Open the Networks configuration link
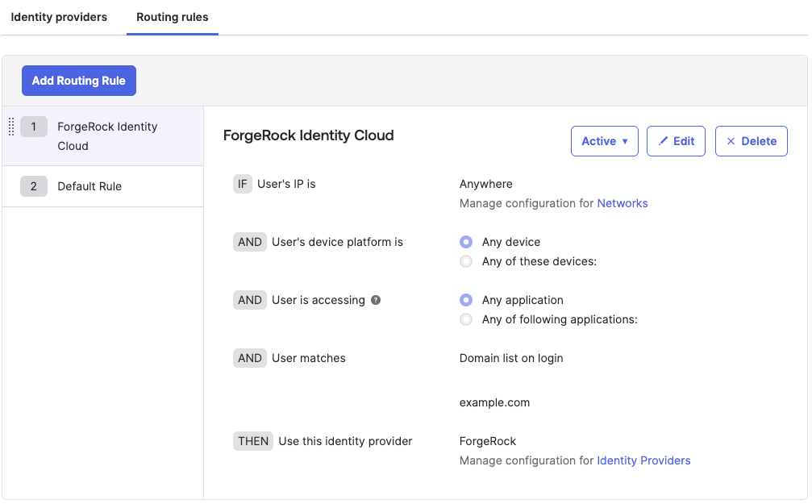The image size is (812, 504). pyautogui.click(x=622, y=203)
